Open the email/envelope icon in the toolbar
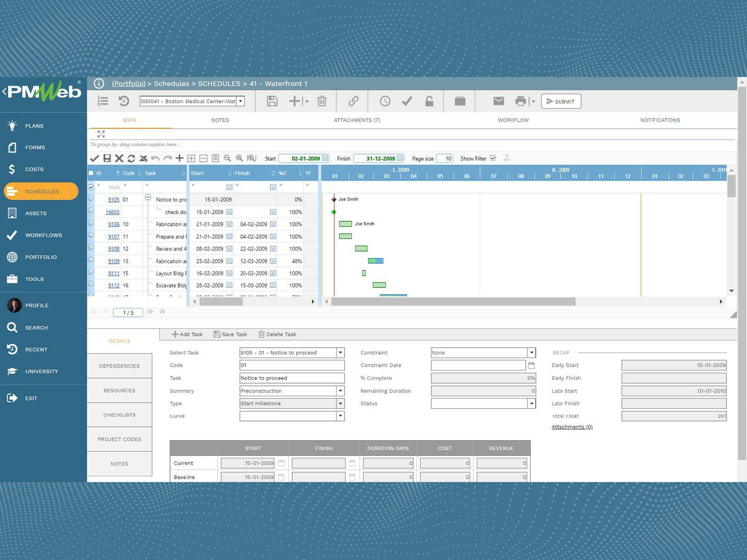 pos(498,101)
